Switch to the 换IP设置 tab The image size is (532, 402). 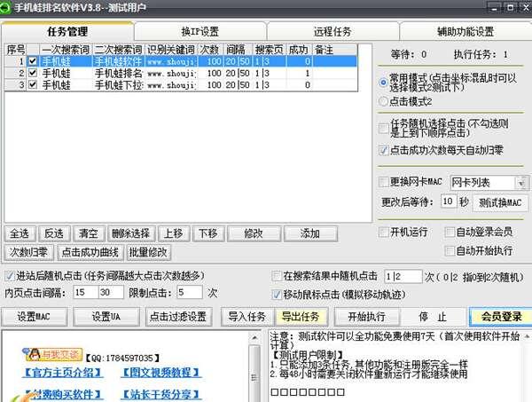(x=199, y=31)
